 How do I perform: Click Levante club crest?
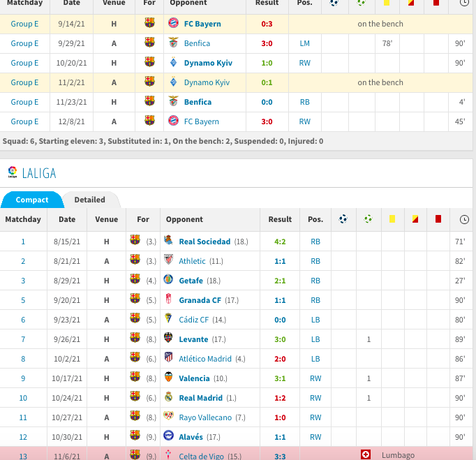[x=168, y=338]
